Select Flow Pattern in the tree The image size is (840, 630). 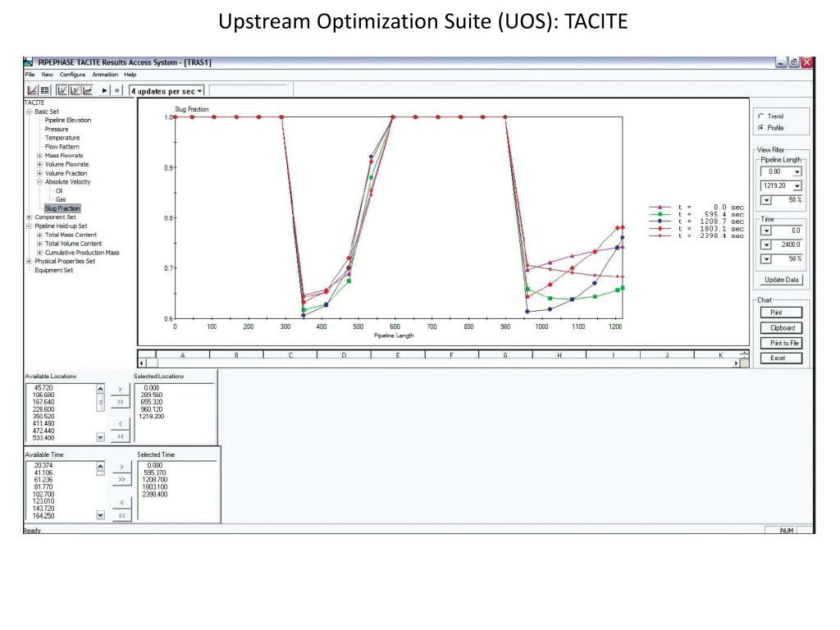point(62,147)
